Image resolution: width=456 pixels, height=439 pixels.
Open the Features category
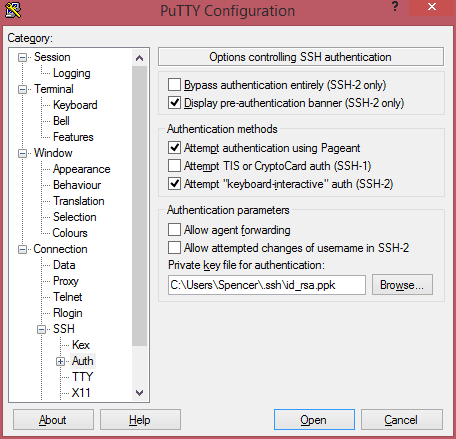73,137
